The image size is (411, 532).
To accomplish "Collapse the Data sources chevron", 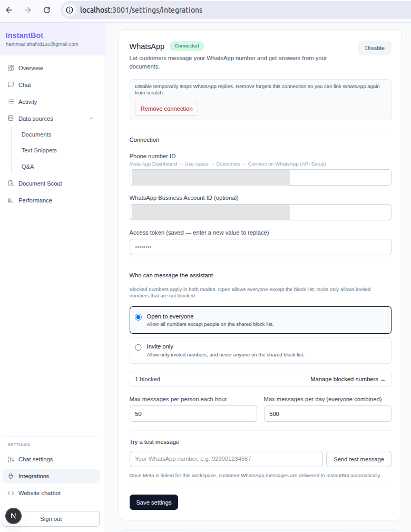I will tap(91, 119).
